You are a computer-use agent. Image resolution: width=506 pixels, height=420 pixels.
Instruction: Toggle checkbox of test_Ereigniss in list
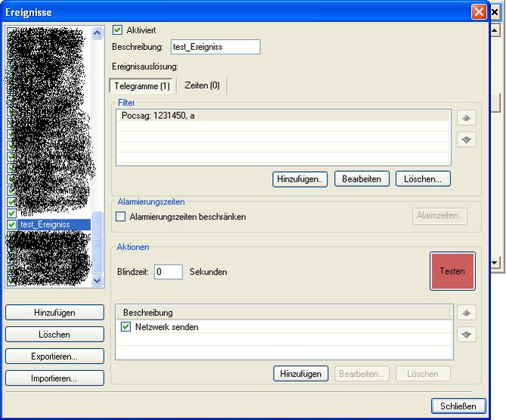click(x=11, y=225)
